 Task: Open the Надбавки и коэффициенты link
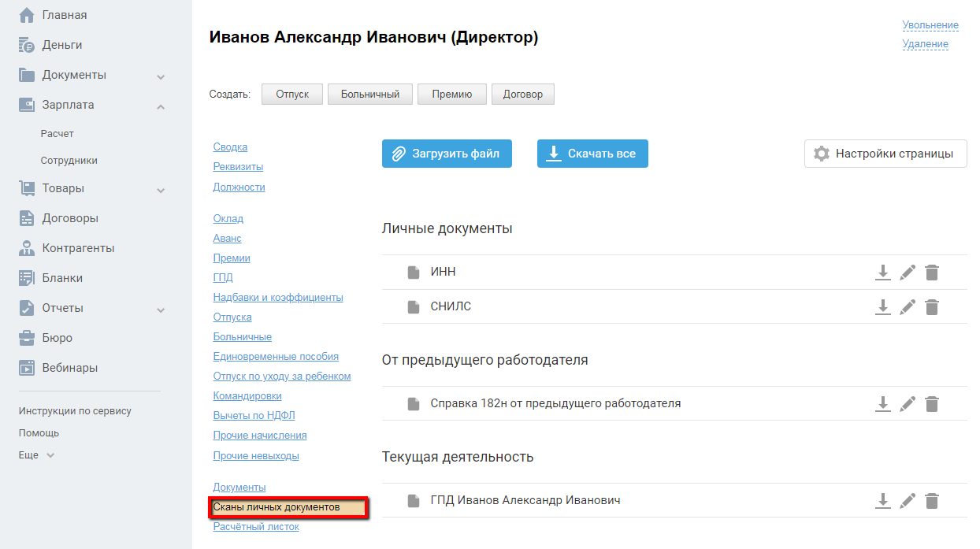coord(278,298)
